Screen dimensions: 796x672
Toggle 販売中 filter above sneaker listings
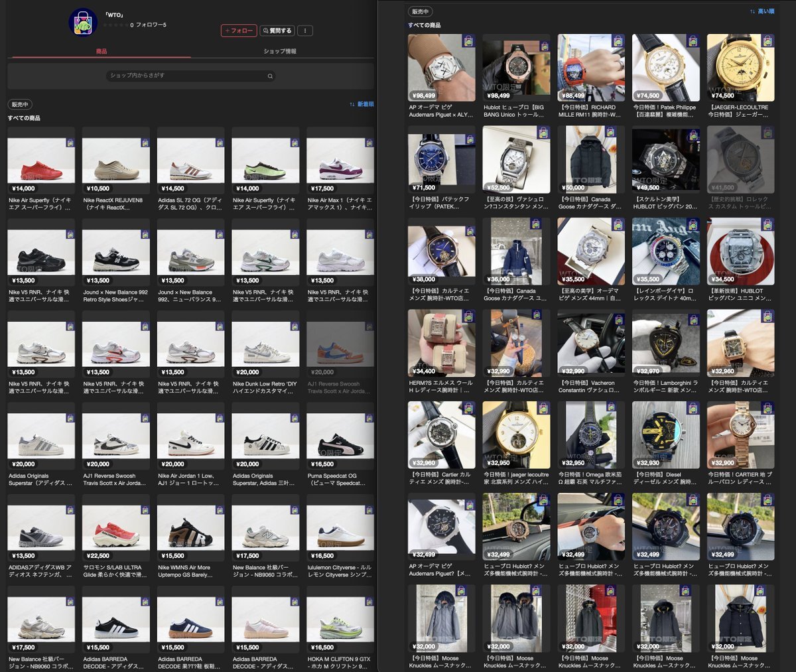20,105
